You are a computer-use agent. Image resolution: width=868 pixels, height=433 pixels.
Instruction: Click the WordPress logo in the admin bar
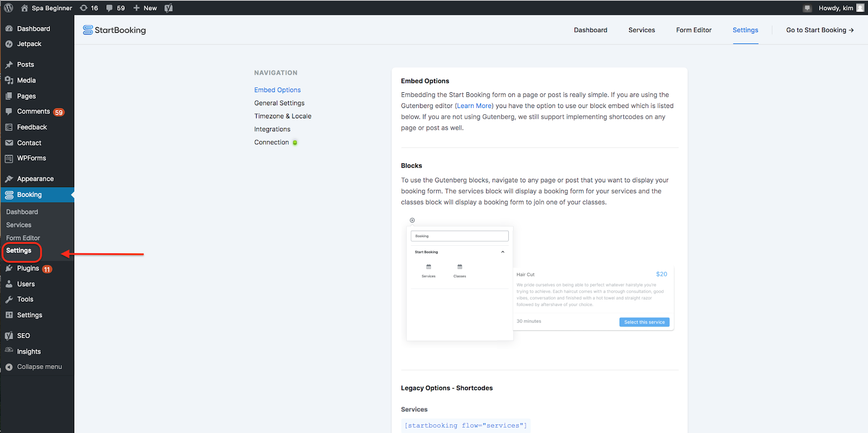(9, 8)
